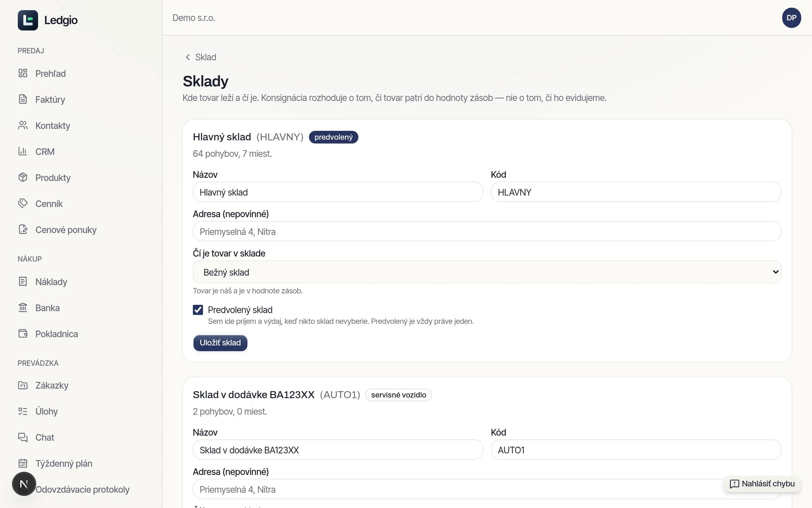The width and height of the screenshot is (812, 508).
Task: Open Odovzdávacie protokoly menu item
Action: [82, 490]
